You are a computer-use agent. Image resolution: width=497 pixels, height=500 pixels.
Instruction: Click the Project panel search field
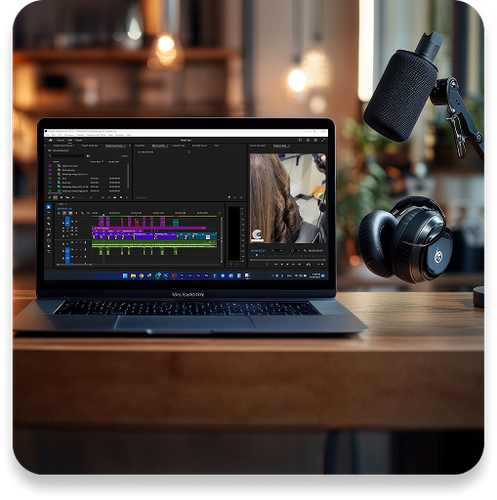click(x=67, y=156)
